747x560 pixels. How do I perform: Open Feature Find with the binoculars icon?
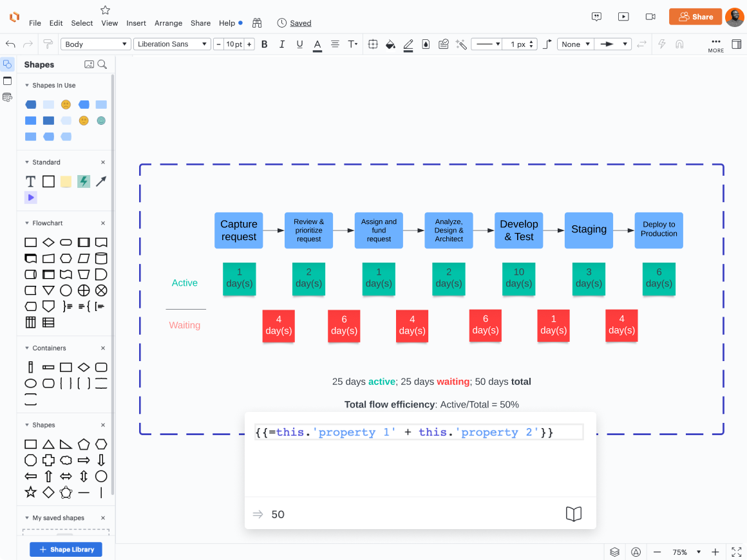click(x=257, y=22)
